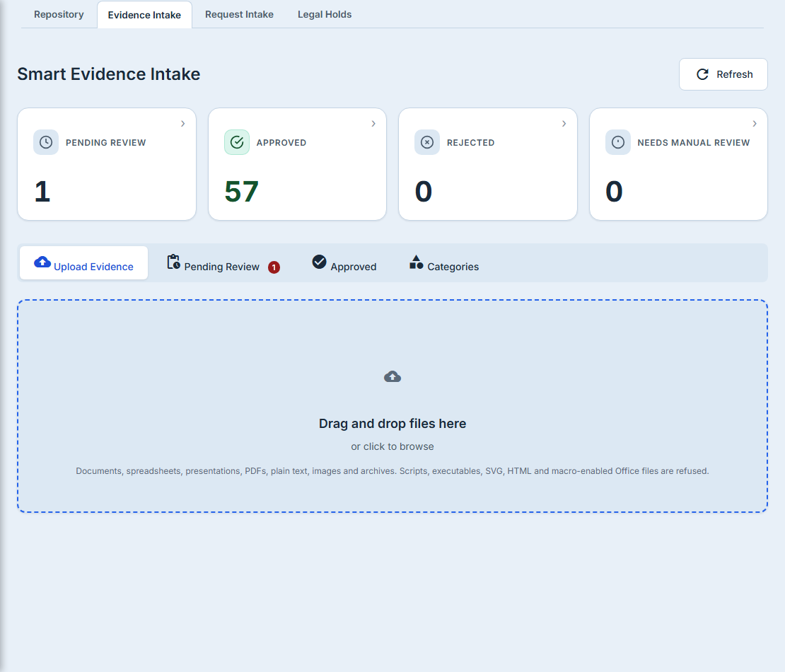Image resolution: width=785 pixels, height=672 pixels.
Task: Click the clipboard clock icon
Action: [174, 262]
